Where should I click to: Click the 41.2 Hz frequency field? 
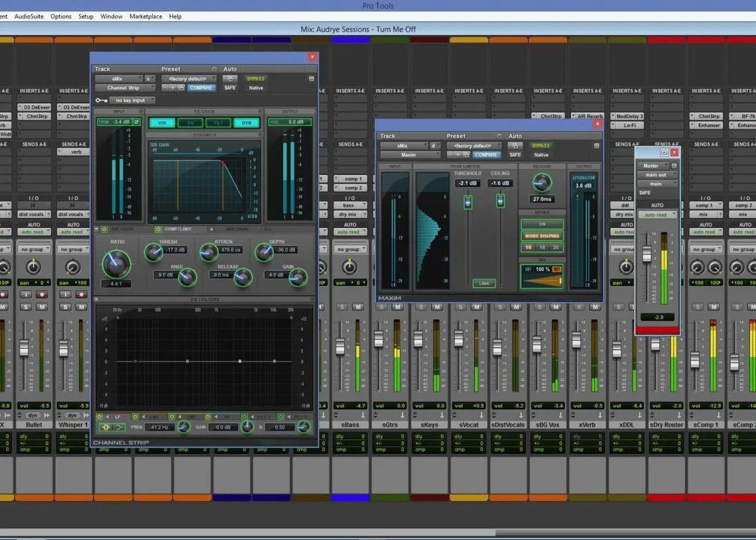pos(160,427)
